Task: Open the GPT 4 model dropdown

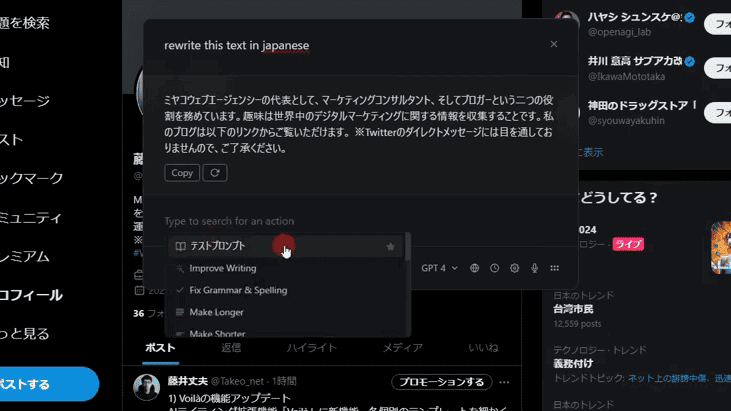Action: [439, 268]
